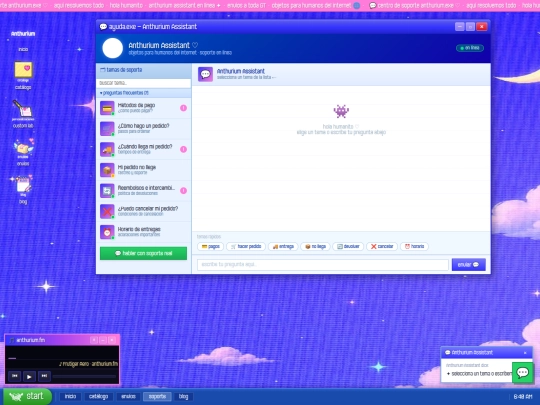Click the cancelar quick topic chip

tap(382, 247)
